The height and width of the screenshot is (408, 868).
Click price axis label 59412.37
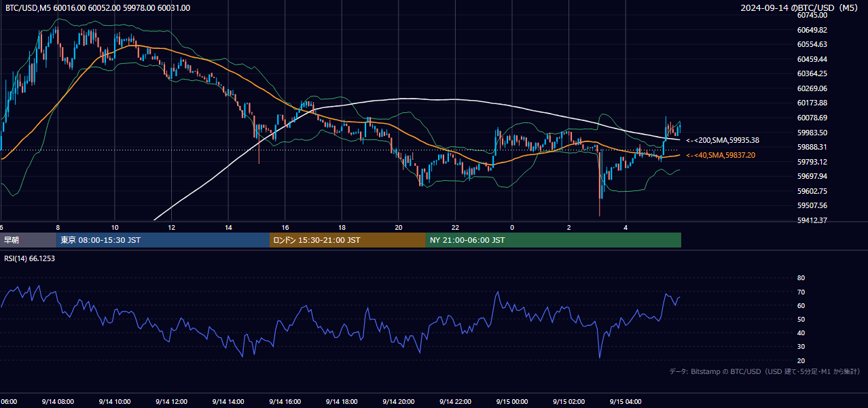(812, 220)
